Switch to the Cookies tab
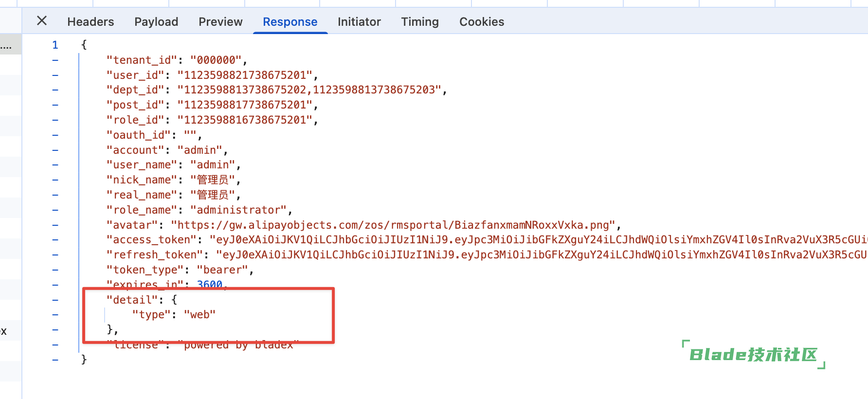 (482, 22)
